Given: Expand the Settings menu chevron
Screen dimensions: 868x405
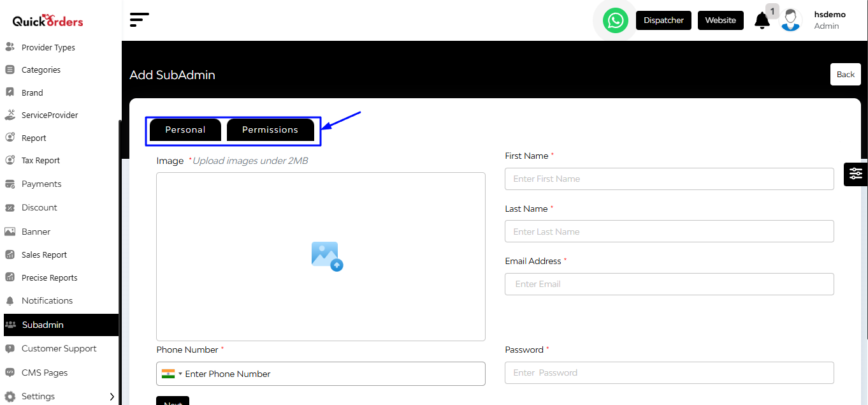Looking at the screenshot, I should 112,397.
